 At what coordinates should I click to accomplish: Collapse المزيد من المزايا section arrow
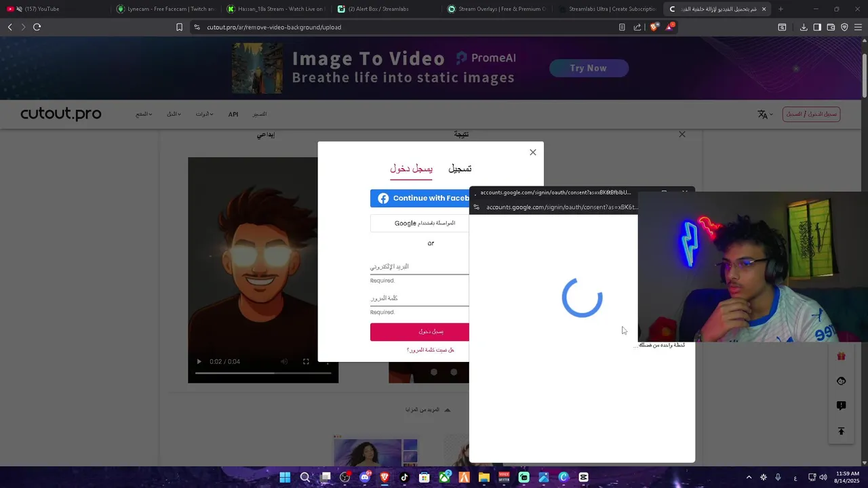pos(447,409)
